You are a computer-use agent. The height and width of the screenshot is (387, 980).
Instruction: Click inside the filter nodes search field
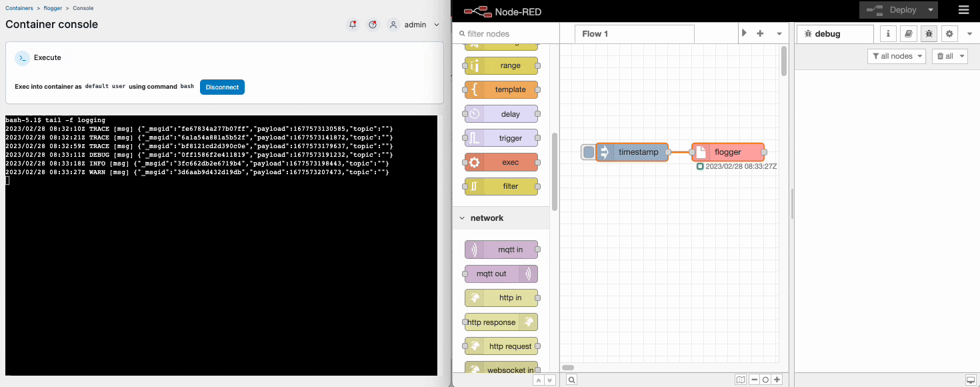507,33
